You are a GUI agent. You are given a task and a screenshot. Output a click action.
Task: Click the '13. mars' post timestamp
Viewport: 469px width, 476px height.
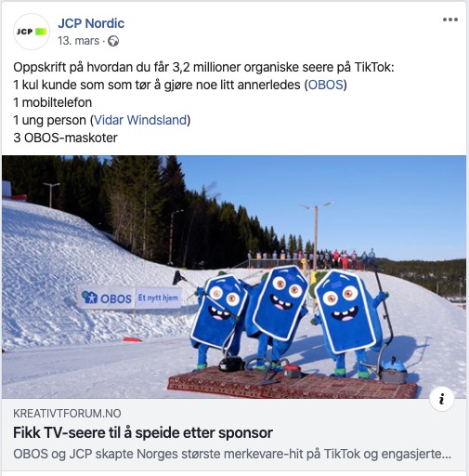79,41
